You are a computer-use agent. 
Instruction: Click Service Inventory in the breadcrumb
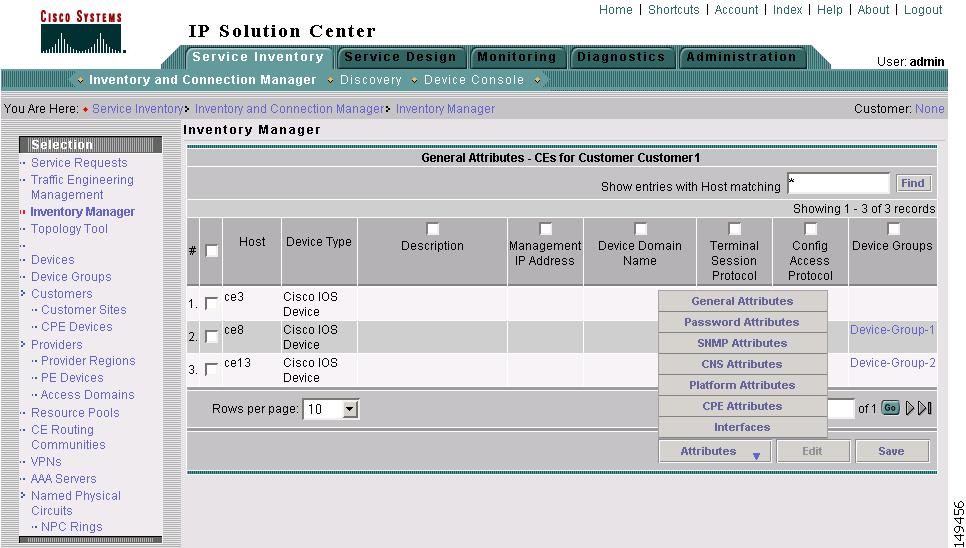pyautogui.click(x=137, y=109)
